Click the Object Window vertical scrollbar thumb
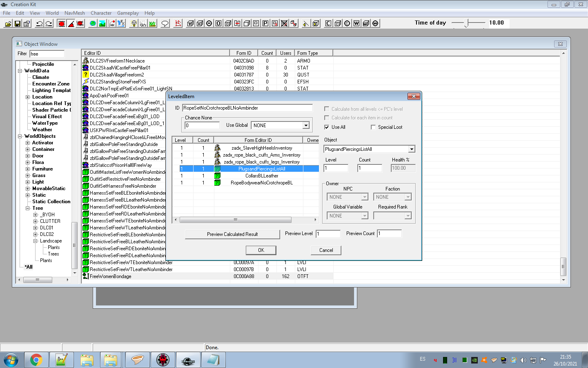Screen dimensions: 588x368 pyautogui.click(x=563, y=267)
